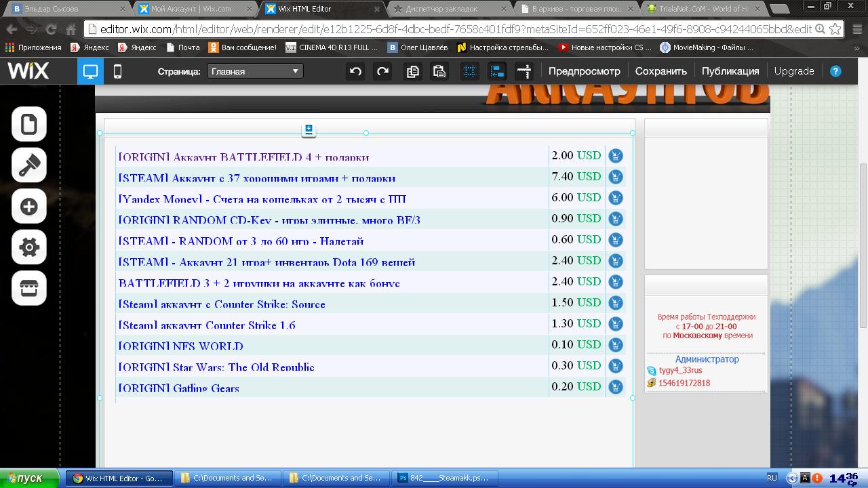Open the Pages panel in left sidebar
Viewport: 868px width, 488px height.
(x=29, y=125)
